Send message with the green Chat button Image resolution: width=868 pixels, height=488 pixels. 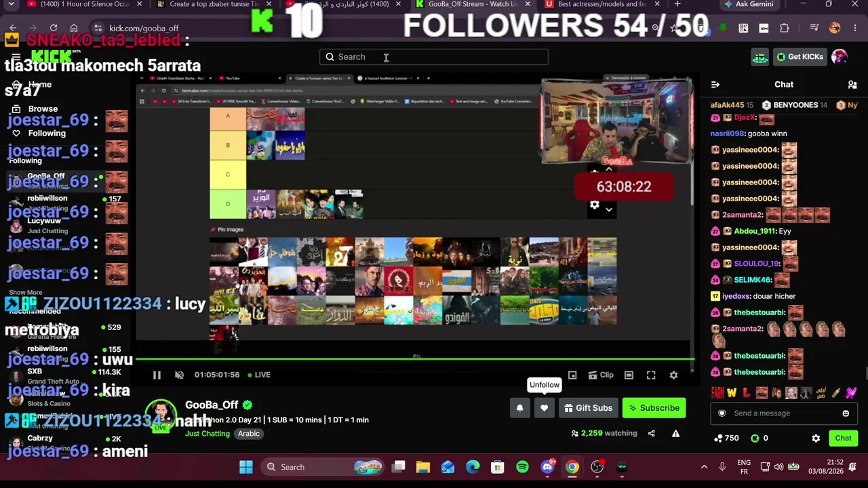pyautogui.click(x=843, y=439)
